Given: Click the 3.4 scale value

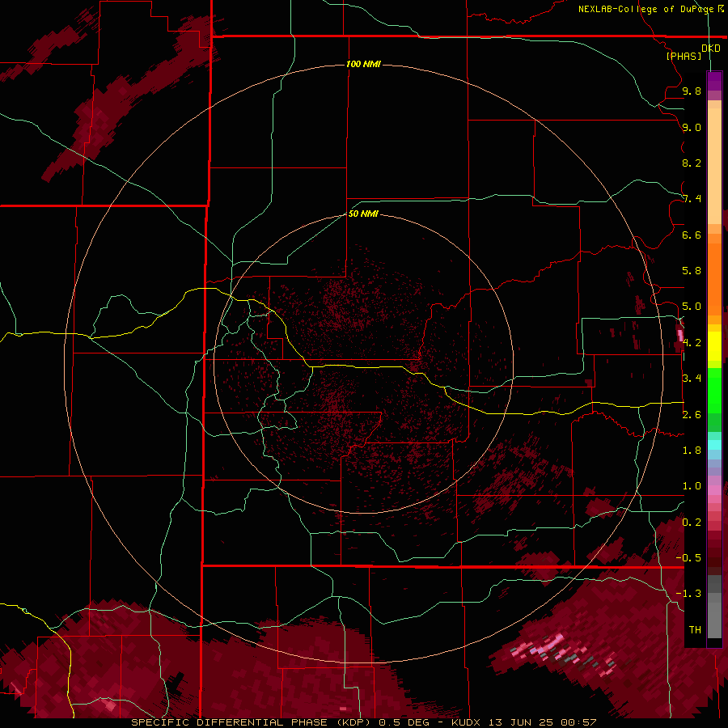Looking at the screenshot, I should click(692, 379).
